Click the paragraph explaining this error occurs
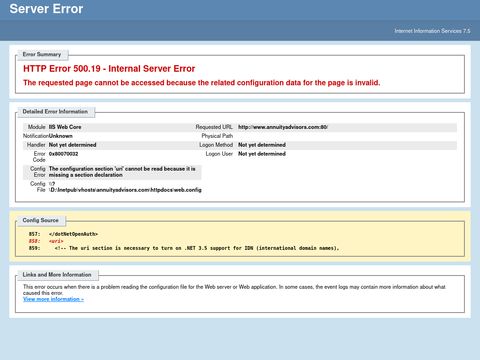This screenshot has height=360, width=480. [x=234, y=290]
